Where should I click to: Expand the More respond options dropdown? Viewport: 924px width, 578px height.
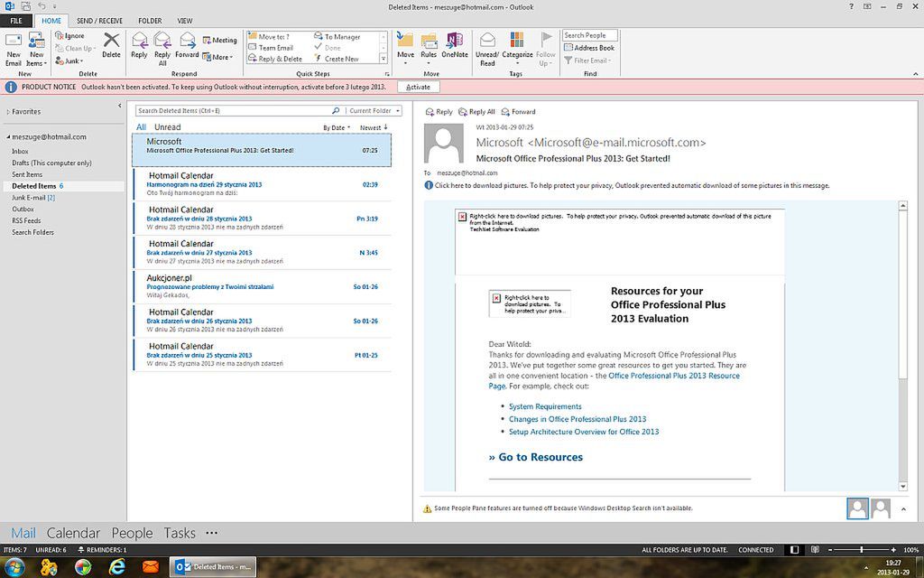pos(218,57)
